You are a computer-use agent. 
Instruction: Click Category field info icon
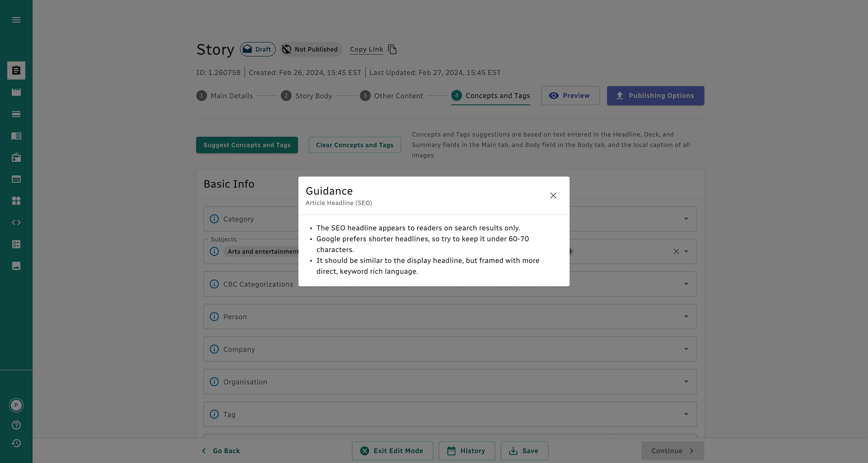pyautogui.click(x=214, y=219)
